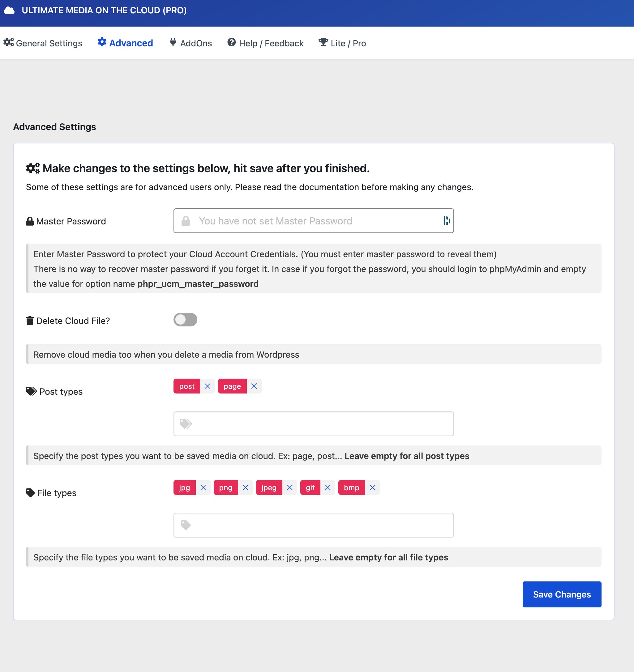
Task: Remove the 'page' post type tag
Action: [254, 386]
